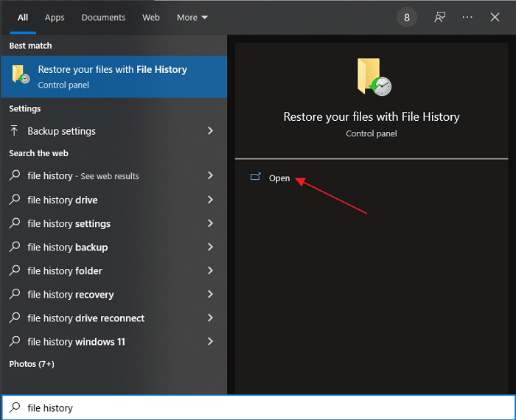Expand the More filter dropdown
Image resolution: width=516 pixels, height=420 pixels.
pos(192,18)
